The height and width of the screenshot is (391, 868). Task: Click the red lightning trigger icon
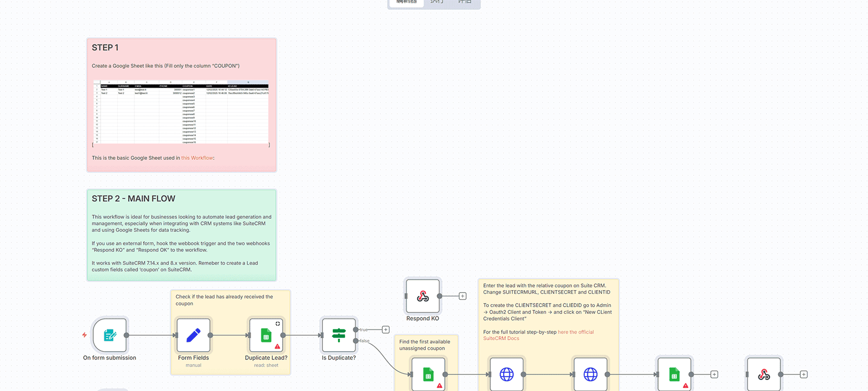click(x=84, y=335)
